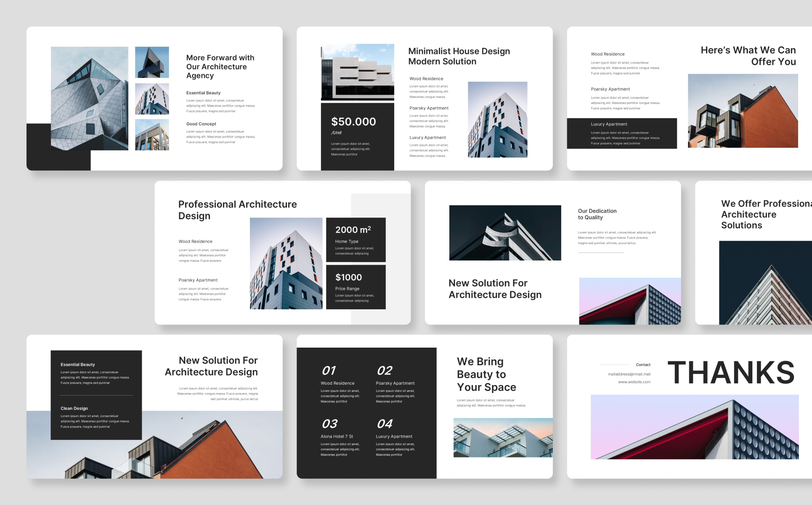812x505 pixels.
Task: Select the spiral staircase dark photo
Action: (x=505, y=233)
